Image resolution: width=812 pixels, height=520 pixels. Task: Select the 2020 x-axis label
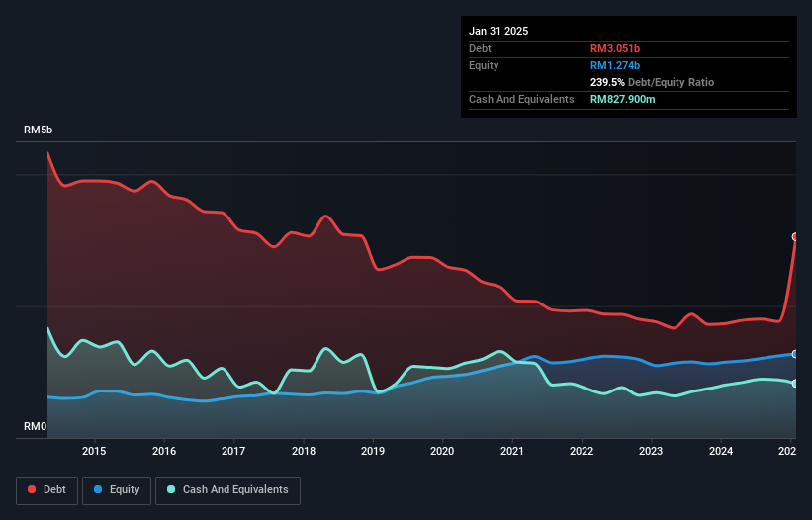tap(442, 451)
